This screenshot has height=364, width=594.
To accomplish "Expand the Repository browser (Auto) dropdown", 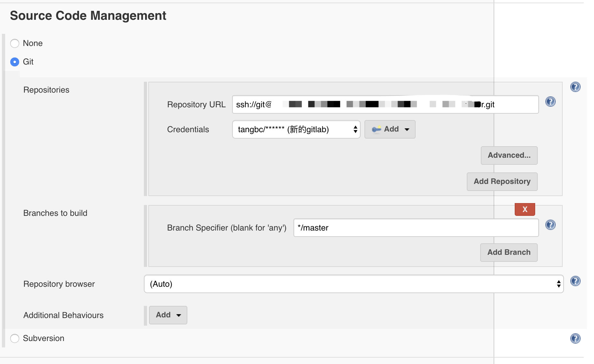I will coord(354,284).
